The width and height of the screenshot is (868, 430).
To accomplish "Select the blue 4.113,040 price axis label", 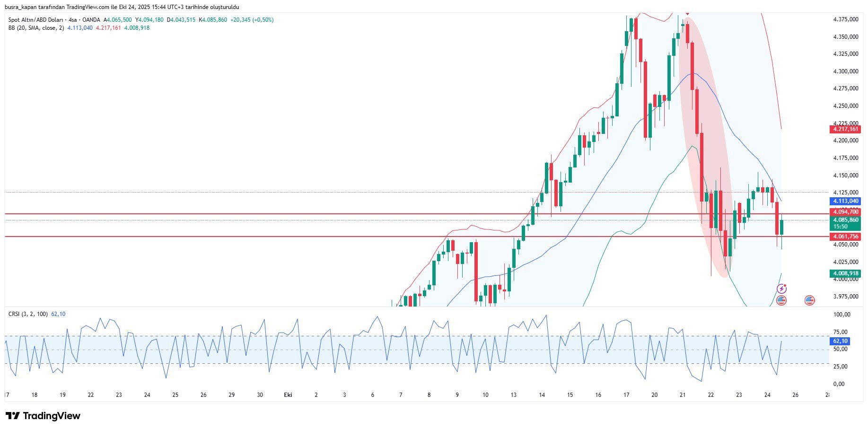I will [845, 201].
